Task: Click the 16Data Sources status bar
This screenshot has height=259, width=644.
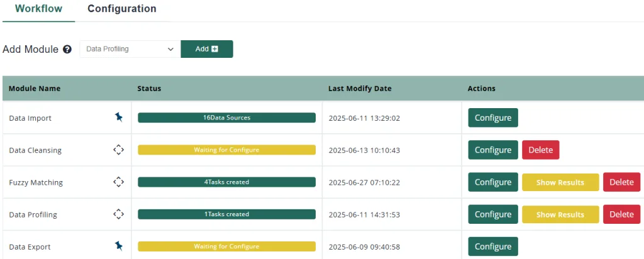Action: pyautogui.click(x=226, y=118)
